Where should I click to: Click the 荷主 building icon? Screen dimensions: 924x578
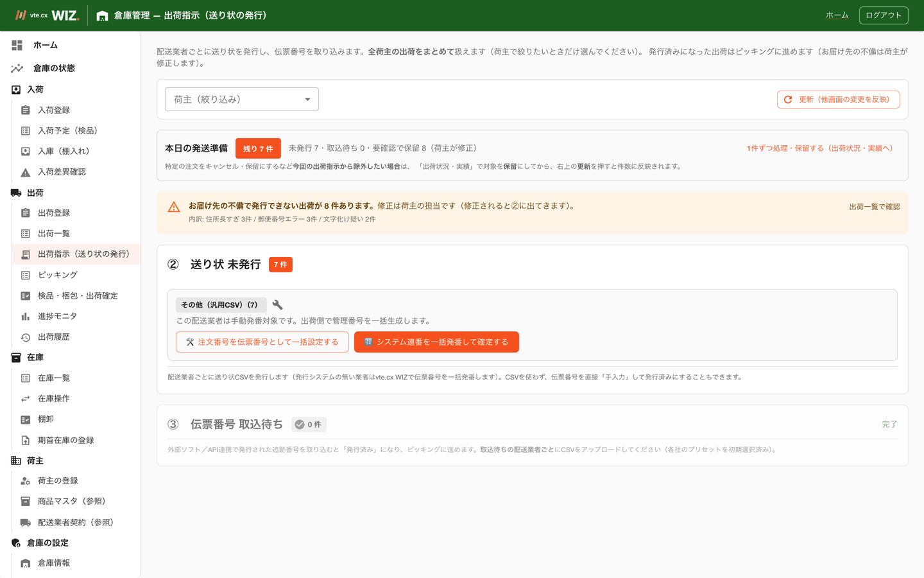click(16, 460)
